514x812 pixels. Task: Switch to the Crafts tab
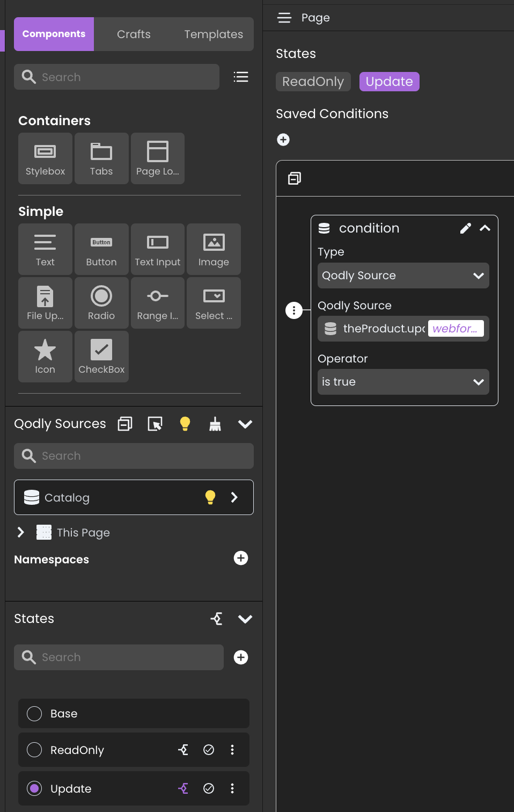tap(134, 34)
